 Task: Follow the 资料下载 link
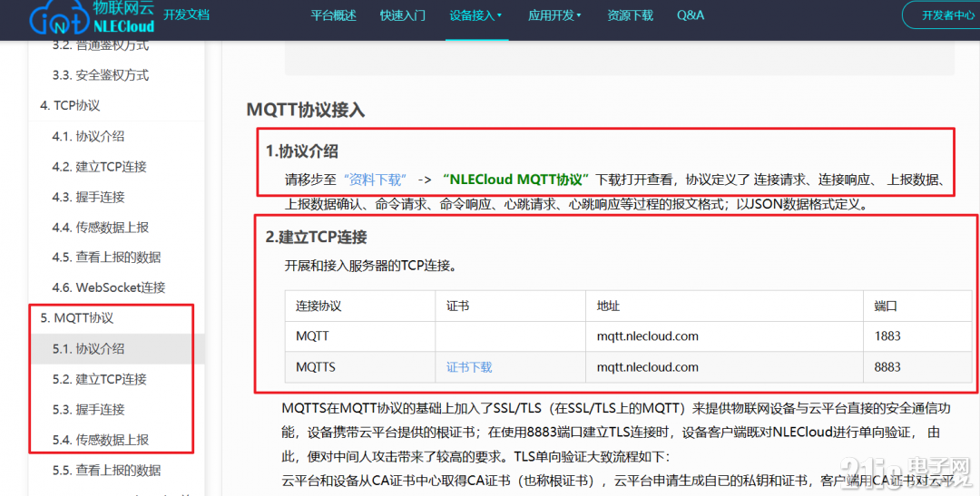pyautogui.click(x=375, y=180)
